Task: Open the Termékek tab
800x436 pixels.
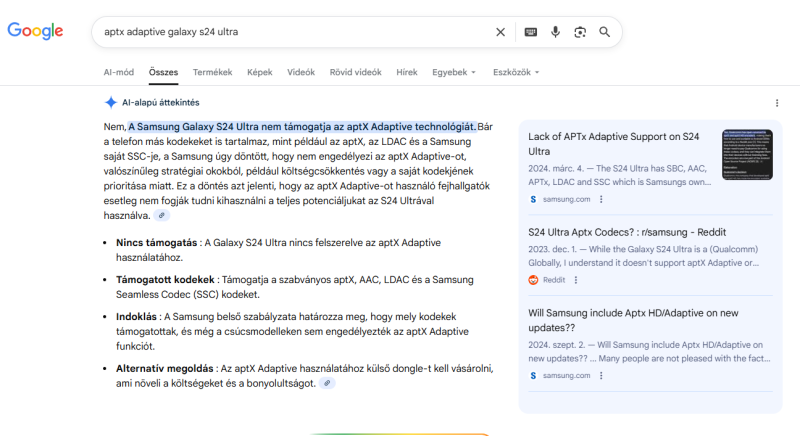Action: click(x=212, y=72)
